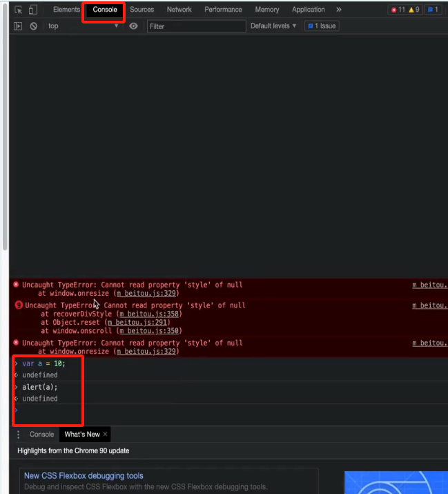Select the Console tab in DevTools header
Image resolution: width=448 pixels, height=494 pixels.
click(x=104, y=10)
